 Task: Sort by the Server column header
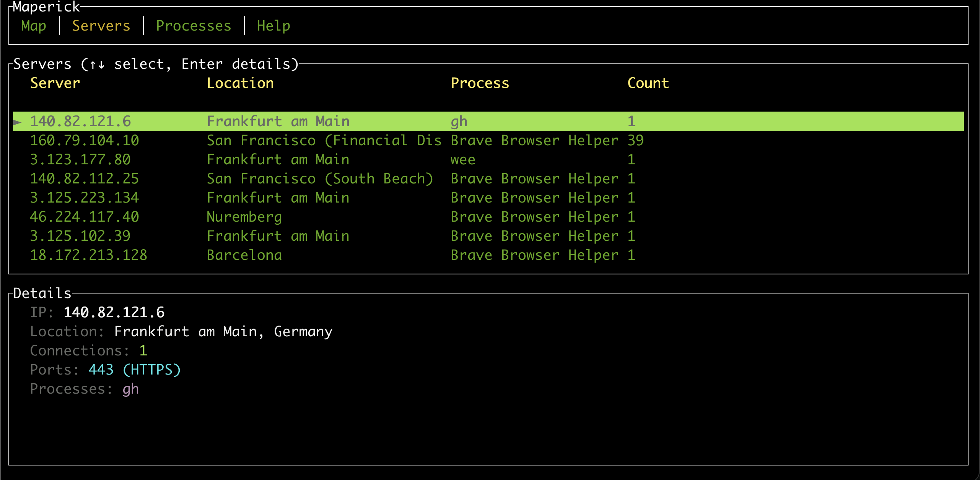[x=55, y=83]
